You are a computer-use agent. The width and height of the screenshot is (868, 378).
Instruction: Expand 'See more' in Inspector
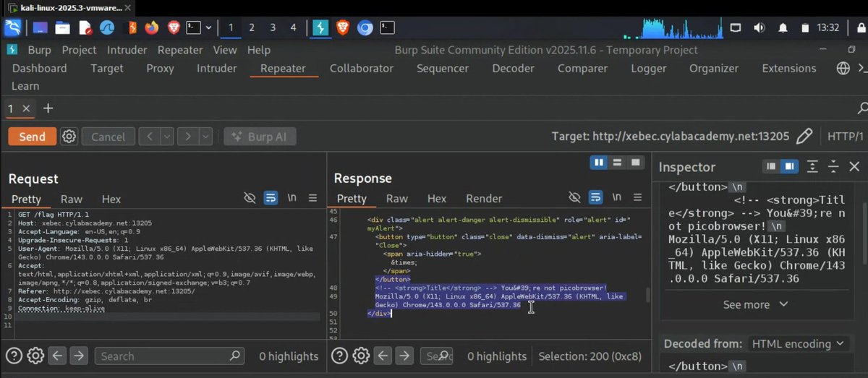[x=756, y=304]
